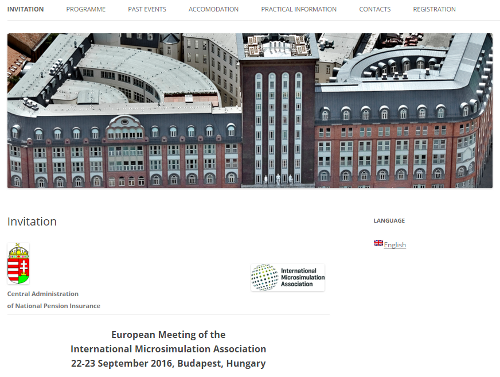Open Practical Information menu item
This screenshot has width=500, height=377.
299,9
